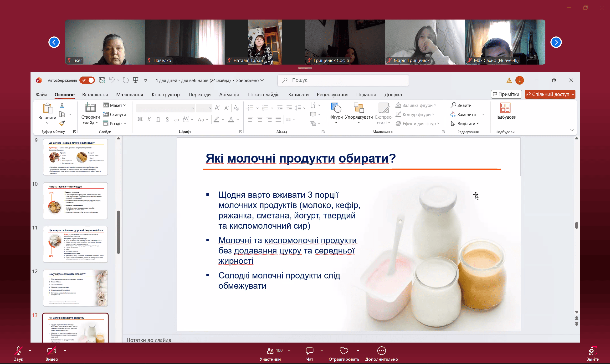Viewport: 610px width, 364px height.
Task: Click the Undo arrow icon
Action: point(112,80)
